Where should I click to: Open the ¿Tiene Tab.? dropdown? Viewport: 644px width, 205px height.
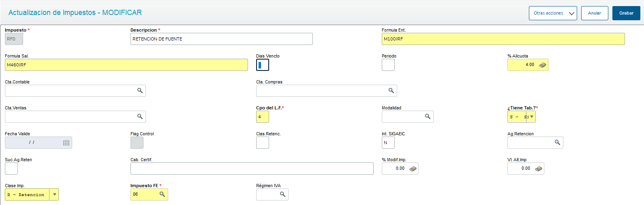click(532, 117)
